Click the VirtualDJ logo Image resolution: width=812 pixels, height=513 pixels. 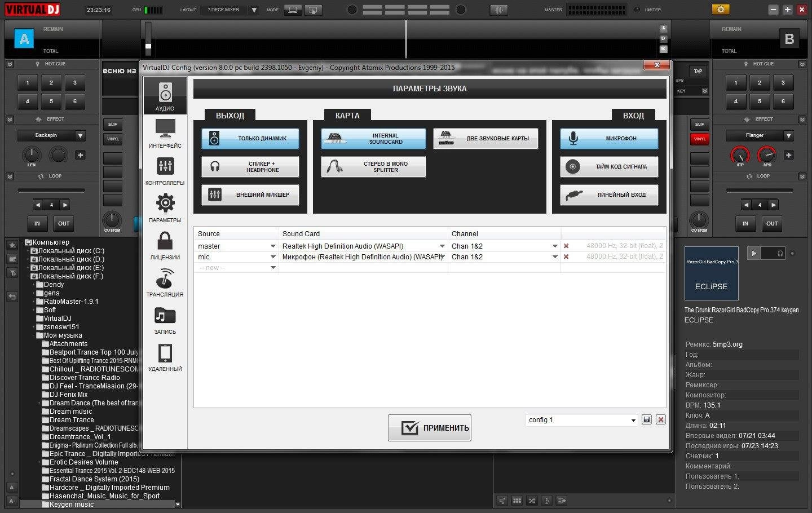(x=32, y=10)
